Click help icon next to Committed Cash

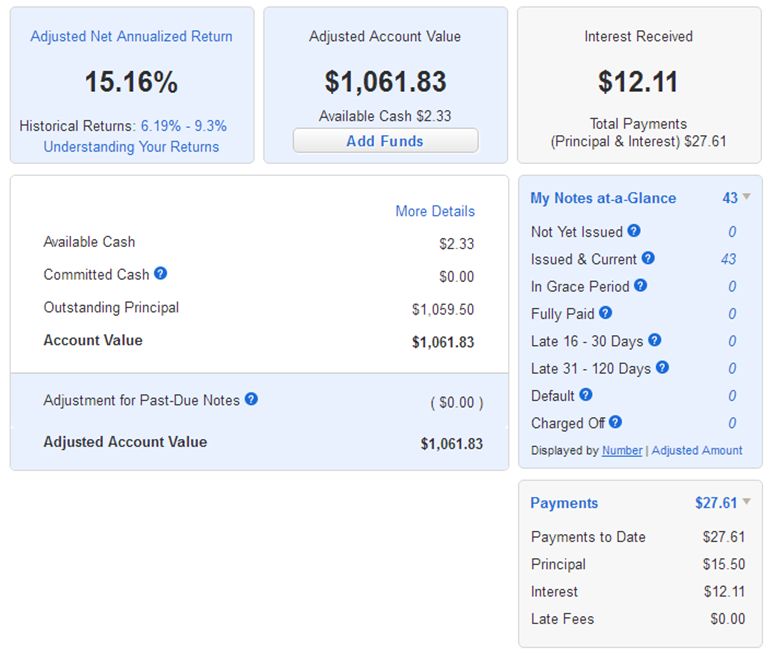click(161, 273)
